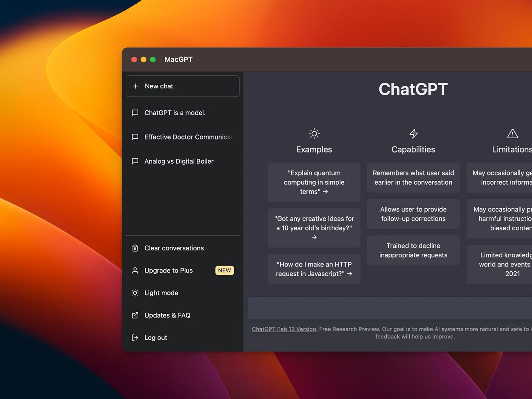Image resolution: width=532 pixels, height=399 pixels.
Task: Click the external link icon beside Updates & FAQ
Action: pyautogui.click(x=135, y=315)
